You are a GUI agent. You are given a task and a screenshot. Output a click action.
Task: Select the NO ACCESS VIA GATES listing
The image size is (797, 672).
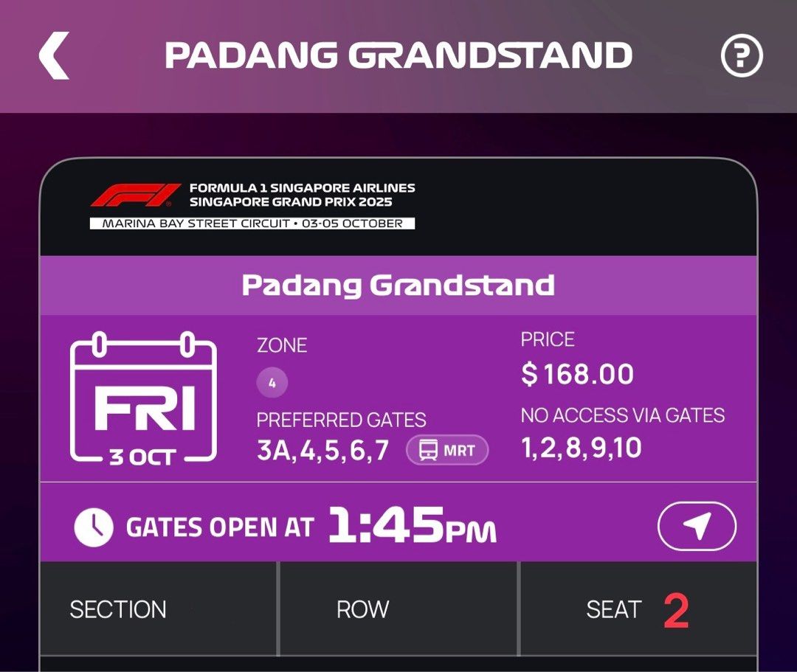click(622, 415)
